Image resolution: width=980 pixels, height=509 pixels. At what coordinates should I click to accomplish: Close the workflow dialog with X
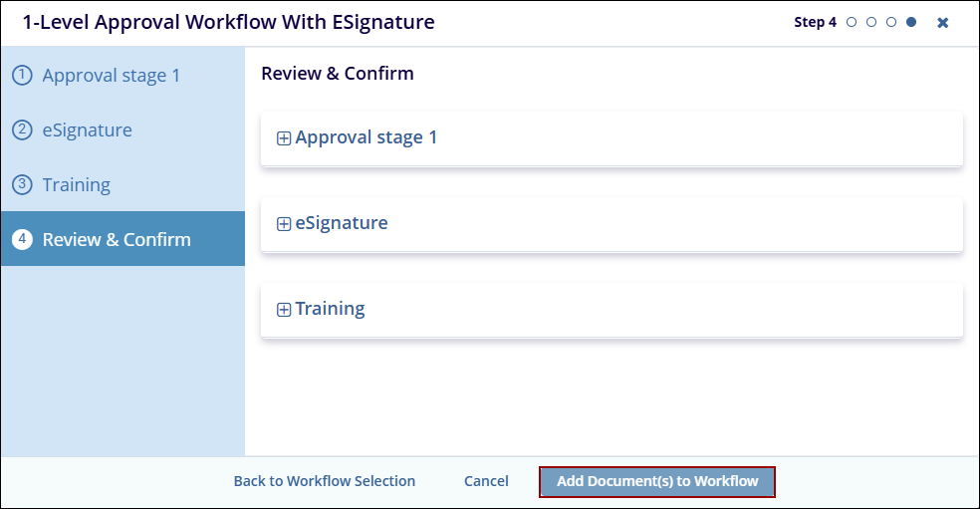(x=943, y=22)
